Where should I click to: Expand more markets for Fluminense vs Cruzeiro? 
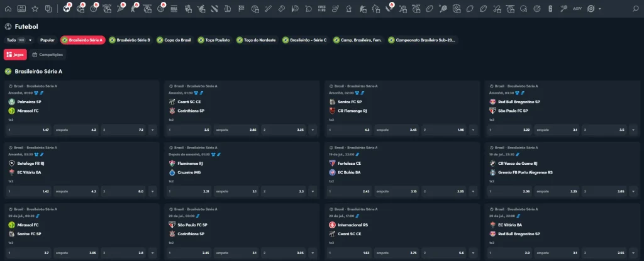[x=313, y=192]
